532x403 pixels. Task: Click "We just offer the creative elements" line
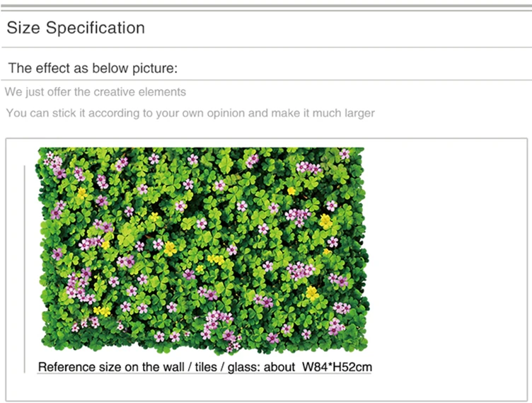pos(96,92)
